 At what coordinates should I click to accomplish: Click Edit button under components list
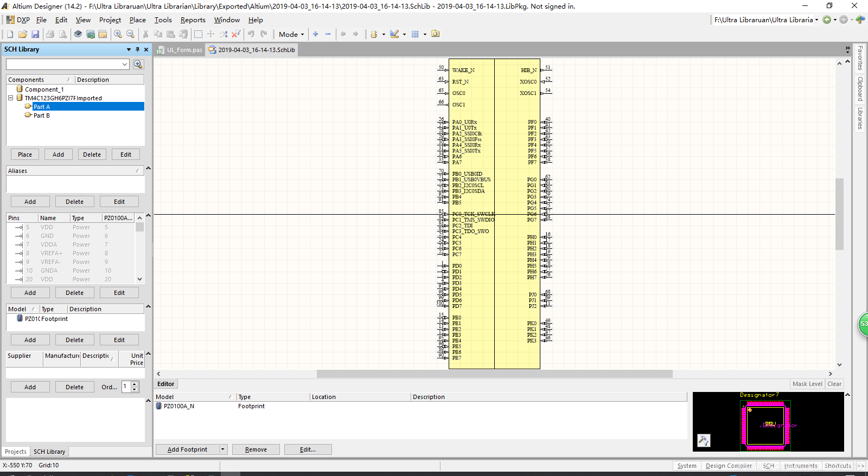tap(126, 155)
